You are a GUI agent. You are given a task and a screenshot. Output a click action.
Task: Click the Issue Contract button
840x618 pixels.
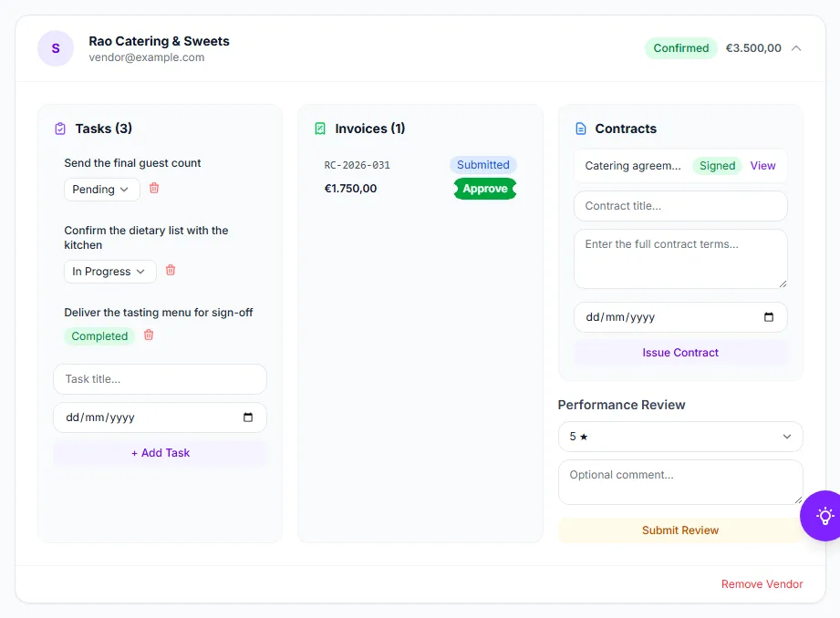point(680,353)
